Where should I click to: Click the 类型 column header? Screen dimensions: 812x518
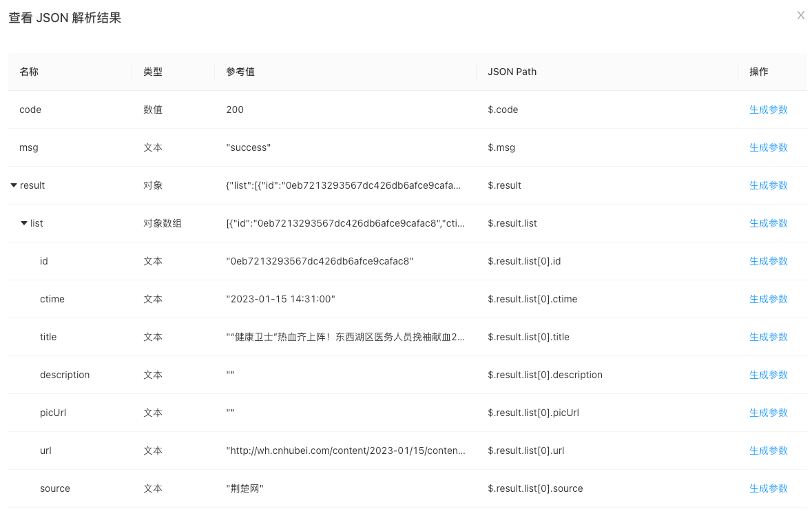coord(153,72)
